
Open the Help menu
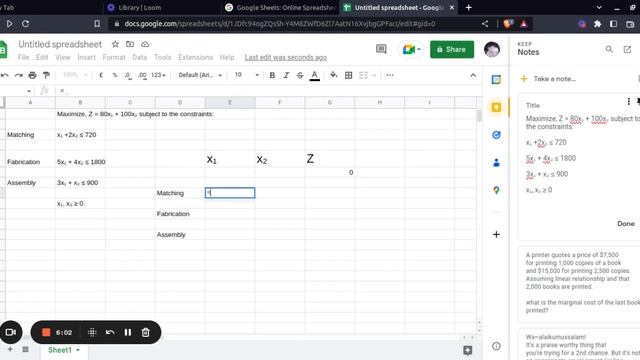[x=227, y=57]
